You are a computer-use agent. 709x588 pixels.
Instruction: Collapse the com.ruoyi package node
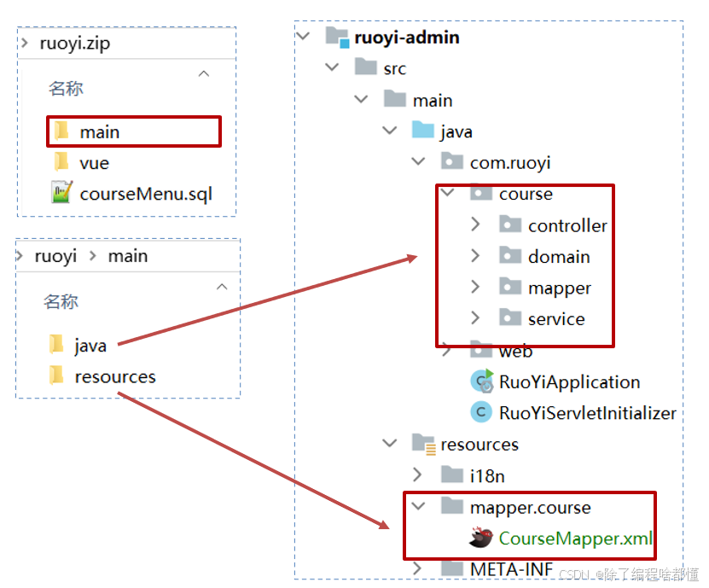tap(418, 161)
